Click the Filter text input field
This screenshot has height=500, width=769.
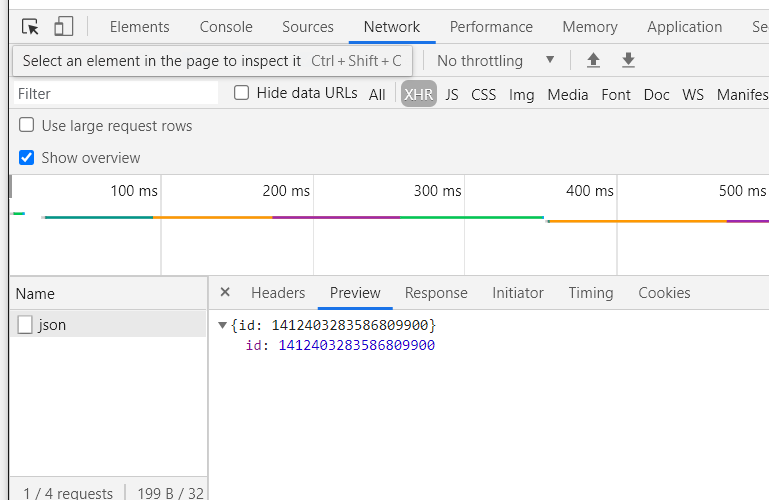[115, 94]
